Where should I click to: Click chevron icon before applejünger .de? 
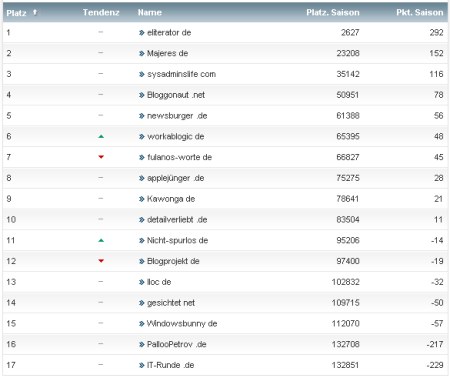click(x=142, y=178)
